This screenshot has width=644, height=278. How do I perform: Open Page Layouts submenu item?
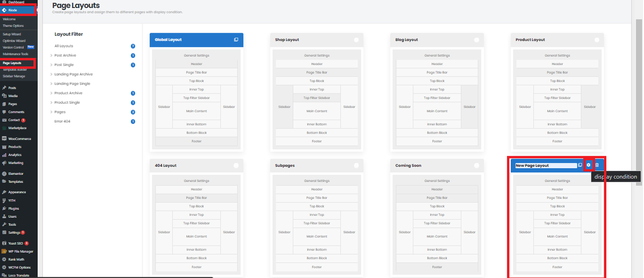[12, 63]
